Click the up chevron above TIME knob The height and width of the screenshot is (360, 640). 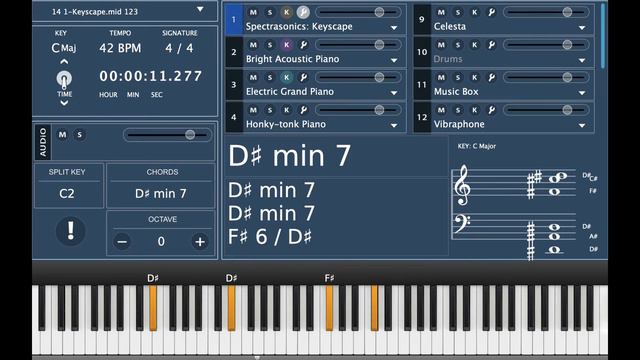click(64, 62)
